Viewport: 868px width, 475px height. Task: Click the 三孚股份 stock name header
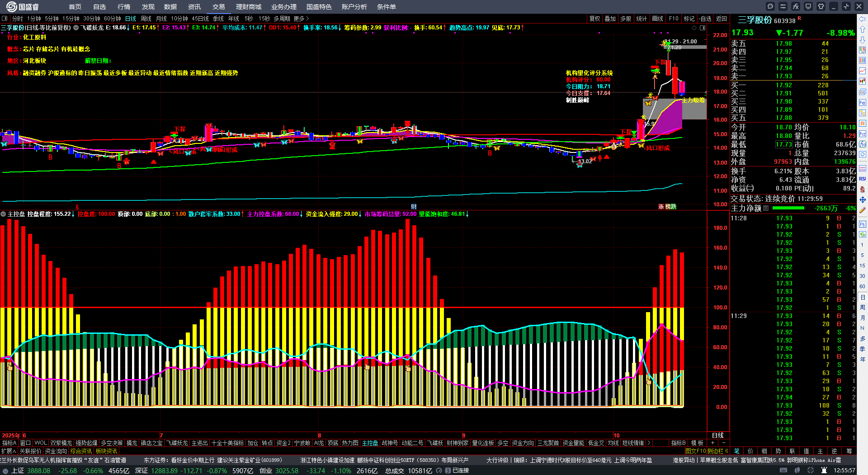[755, 20]
